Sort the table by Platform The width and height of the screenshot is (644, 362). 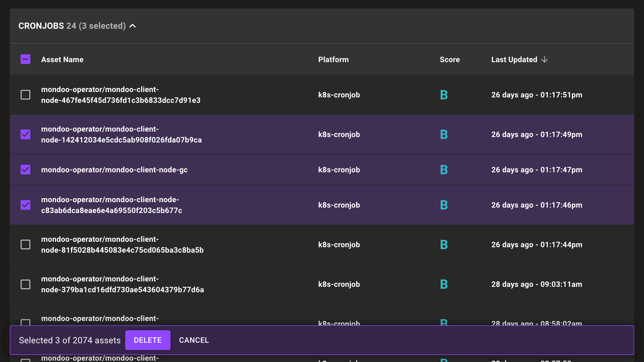click(333, 59)
